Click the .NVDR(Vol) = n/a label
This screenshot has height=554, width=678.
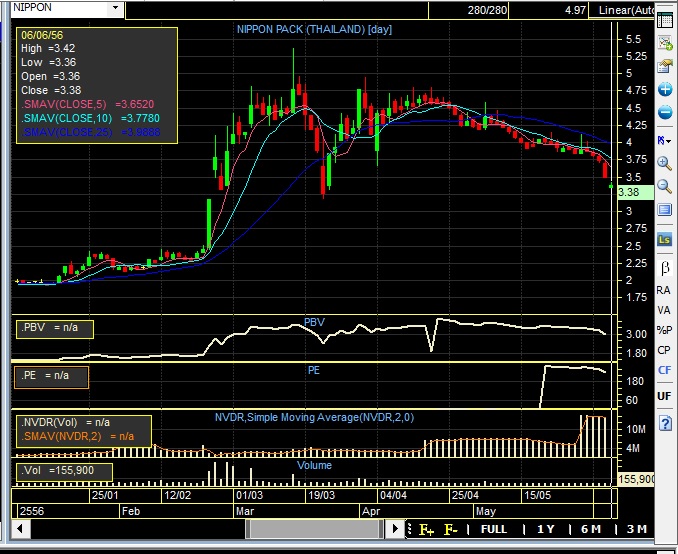66,423
